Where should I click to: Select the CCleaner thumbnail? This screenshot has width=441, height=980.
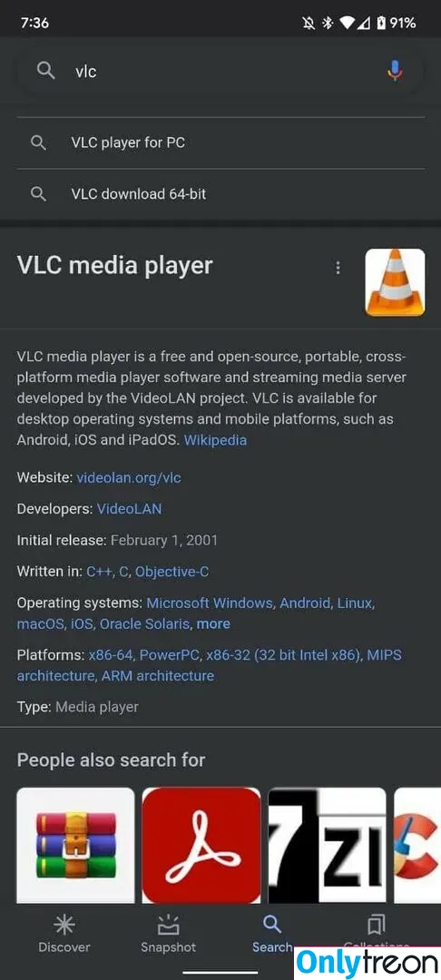click(418, 845)
